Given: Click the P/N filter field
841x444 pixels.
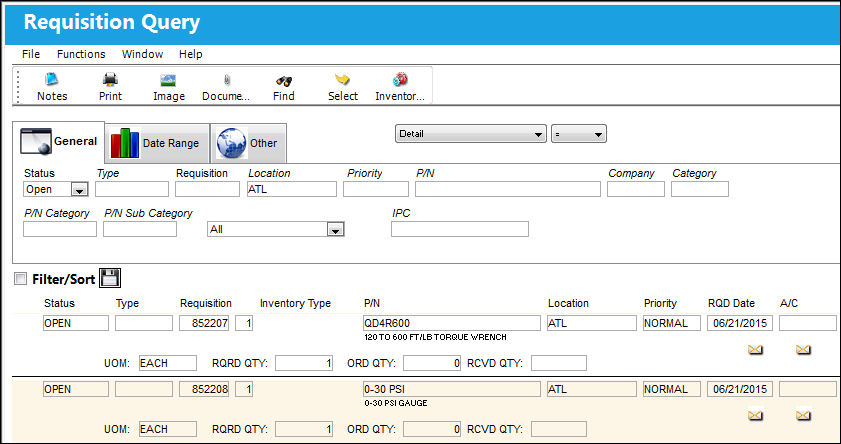Looking at the screenshot, I should click(x=508, y=189).
